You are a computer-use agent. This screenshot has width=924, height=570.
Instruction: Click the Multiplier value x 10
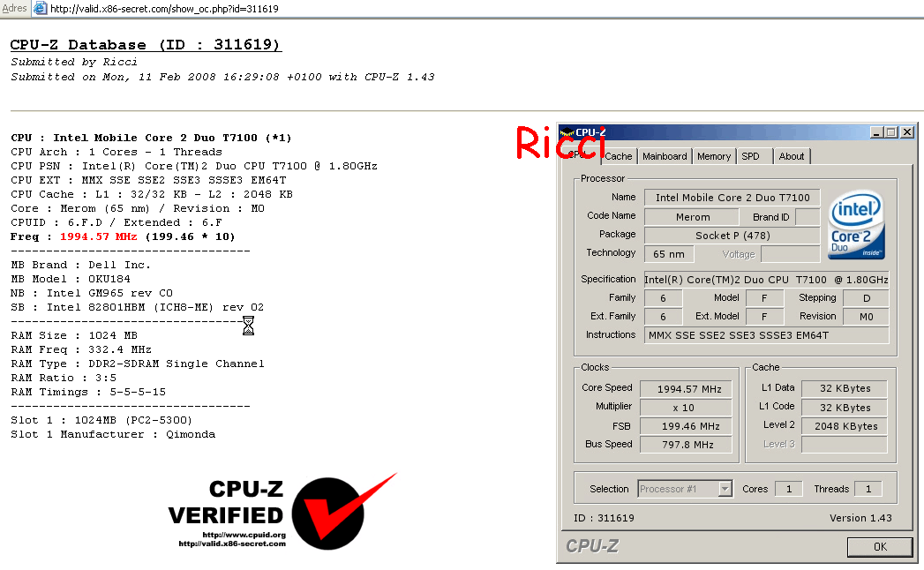point(686,408)
